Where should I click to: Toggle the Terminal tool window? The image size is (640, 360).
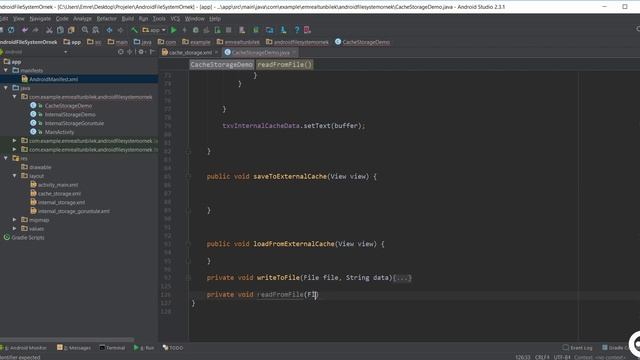tap(112, 348)
